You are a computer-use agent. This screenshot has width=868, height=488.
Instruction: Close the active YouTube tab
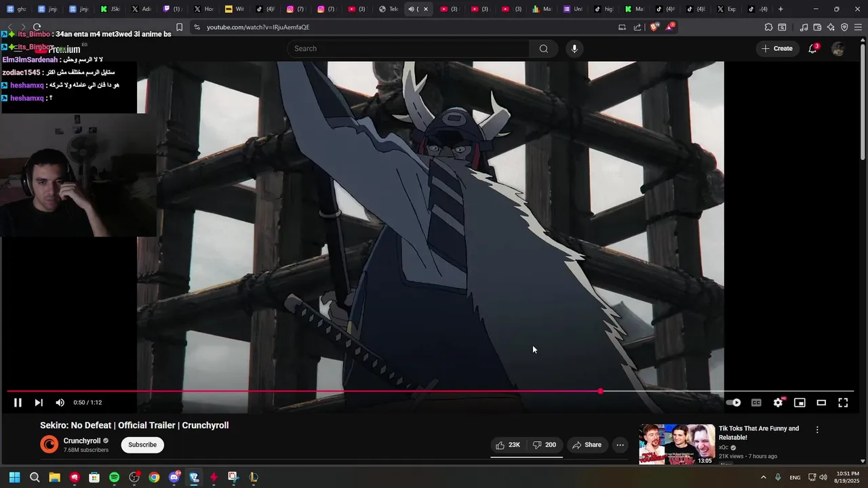[426, 9]
